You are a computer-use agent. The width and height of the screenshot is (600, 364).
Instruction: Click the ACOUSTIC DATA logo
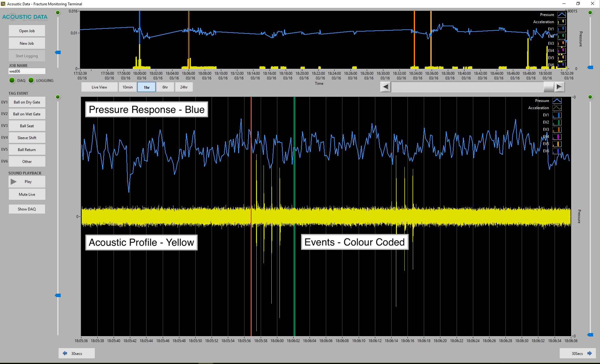[x=25, y=17]
